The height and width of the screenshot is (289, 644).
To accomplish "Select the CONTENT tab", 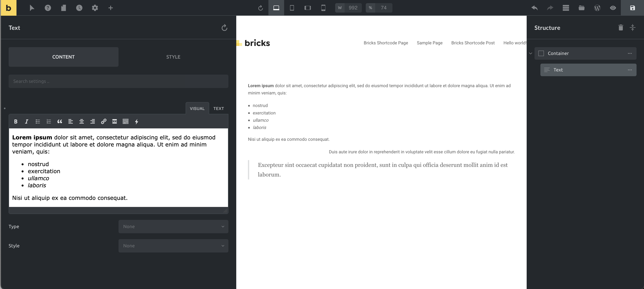I will [64, 57].
